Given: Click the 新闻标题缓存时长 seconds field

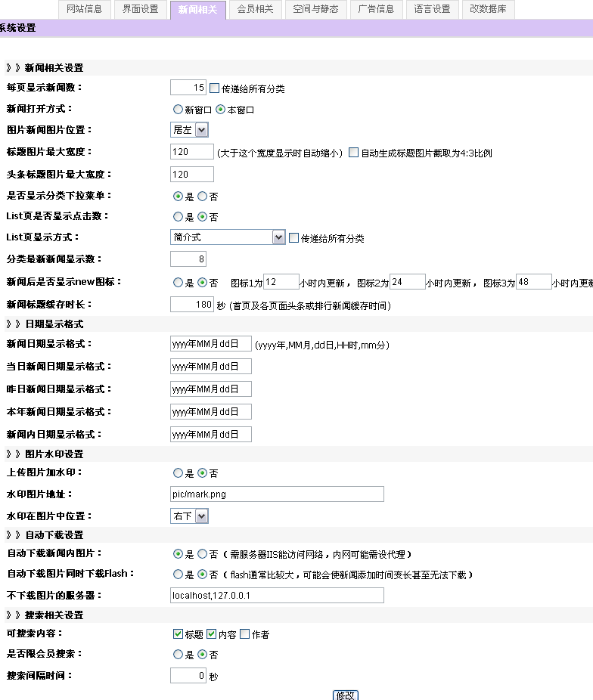Looking at the screenshot, I should [x=192, y=305].
